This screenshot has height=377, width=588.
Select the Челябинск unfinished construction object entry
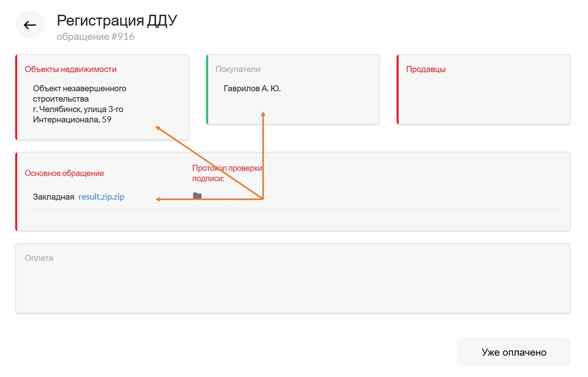click(79, 104)
